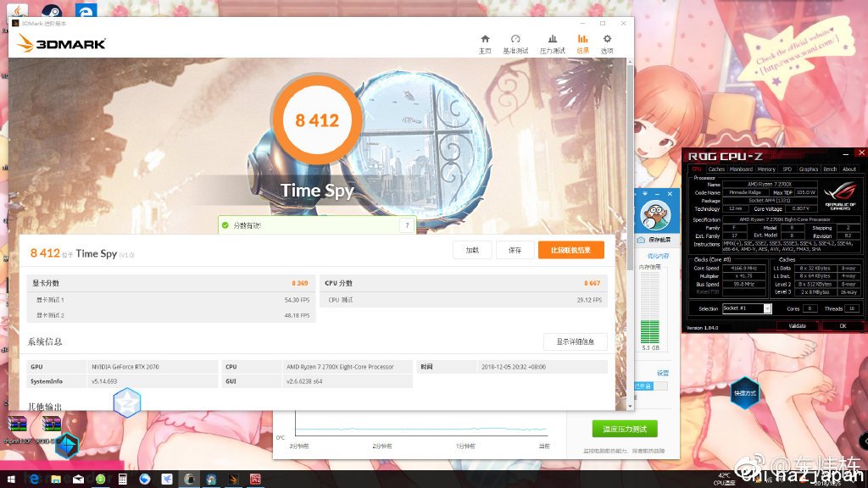Open the blue bird app on the taskbar
The image size is (868, 488).
(x=167, y=480)
